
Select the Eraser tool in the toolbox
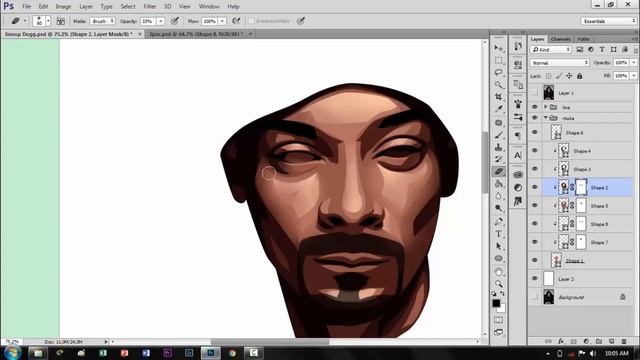point(498,171)
